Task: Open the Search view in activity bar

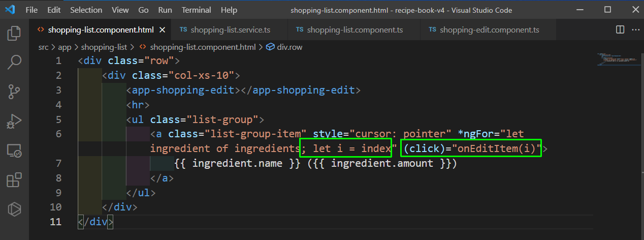Action: 14,63
